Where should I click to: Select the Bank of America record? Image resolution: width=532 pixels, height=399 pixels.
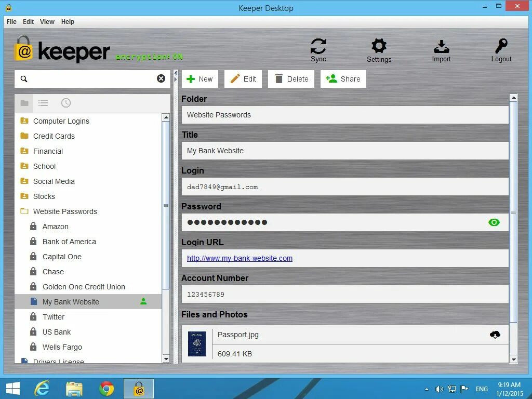[x=88, y=242]
